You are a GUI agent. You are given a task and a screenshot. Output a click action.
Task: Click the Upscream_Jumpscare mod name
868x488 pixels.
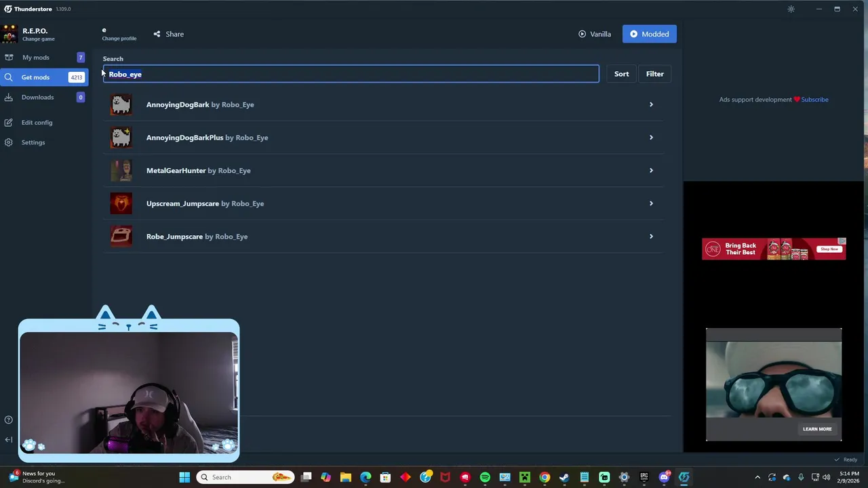[182, 203]
